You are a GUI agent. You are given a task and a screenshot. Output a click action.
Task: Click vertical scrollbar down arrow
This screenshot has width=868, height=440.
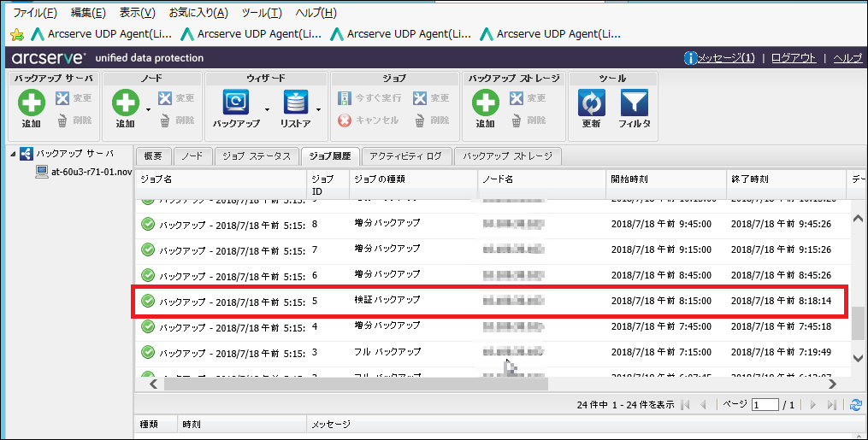pyautogui.click(x=858, y=358)
